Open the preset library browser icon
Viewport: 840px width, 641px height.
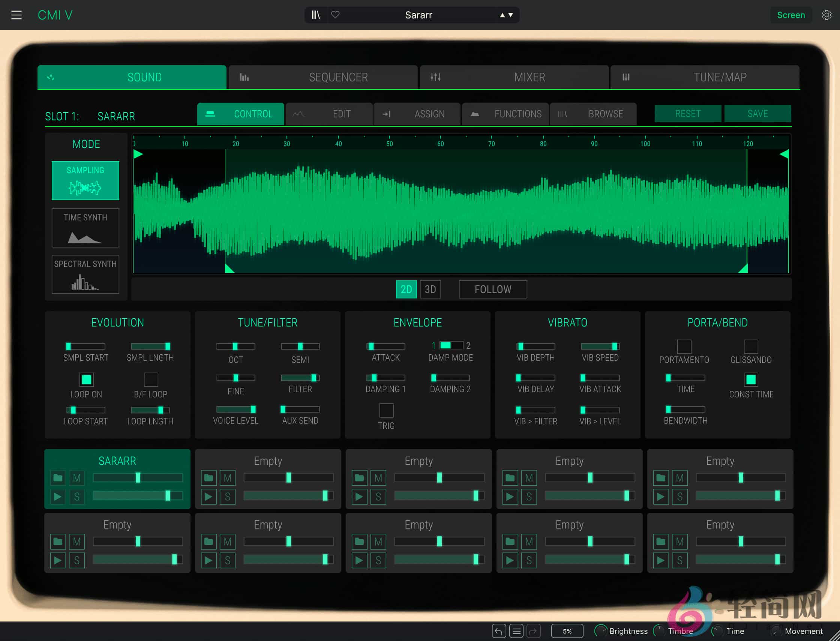coord(316,15)
